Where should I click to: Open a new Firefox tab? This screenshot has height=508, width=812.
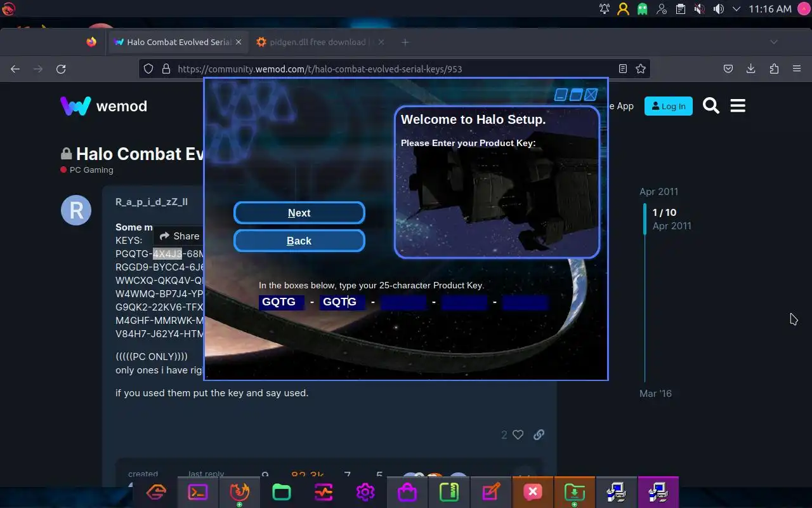point(405,42)
